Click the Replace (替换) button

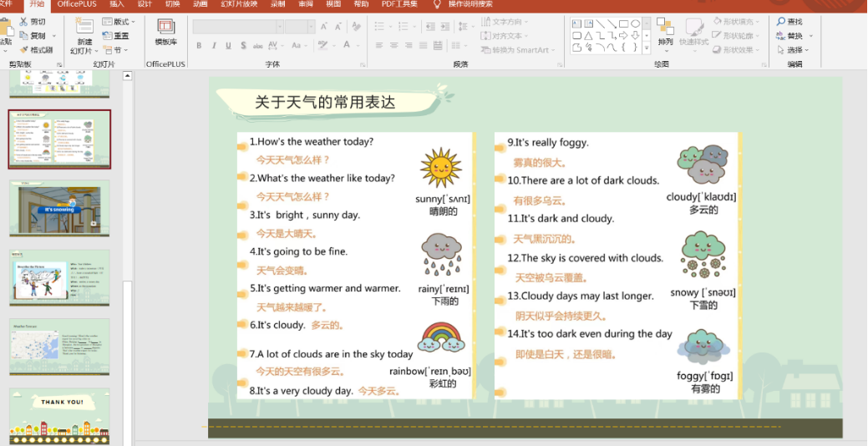click(794, 36)
